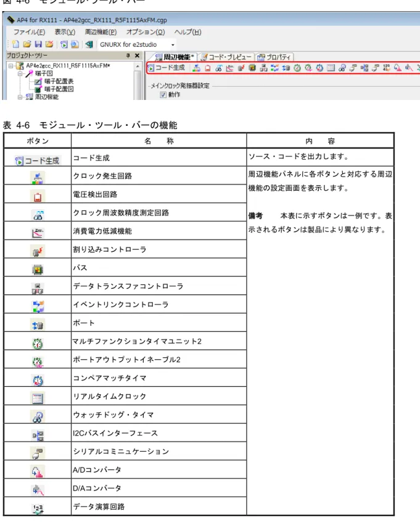Open the 周辺機能(P) menu
420x522 pixels.
[x=101, y=32]
